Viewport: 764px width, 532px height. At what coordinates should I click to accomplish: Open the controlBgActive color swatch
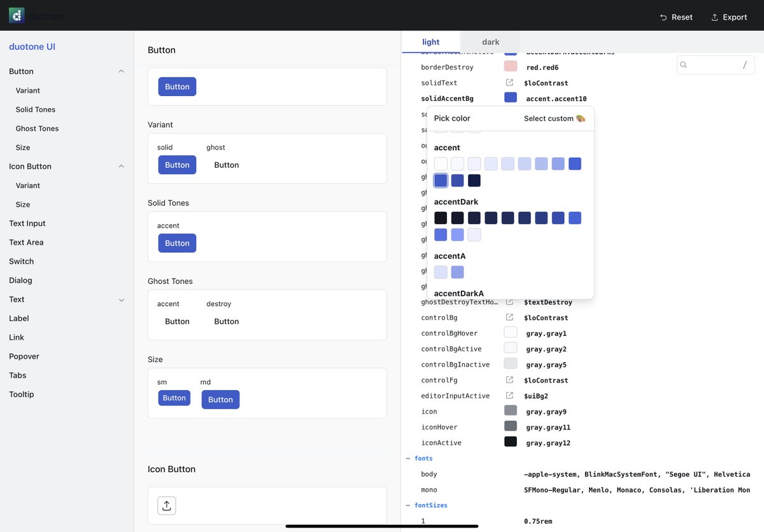click(511, 348)
